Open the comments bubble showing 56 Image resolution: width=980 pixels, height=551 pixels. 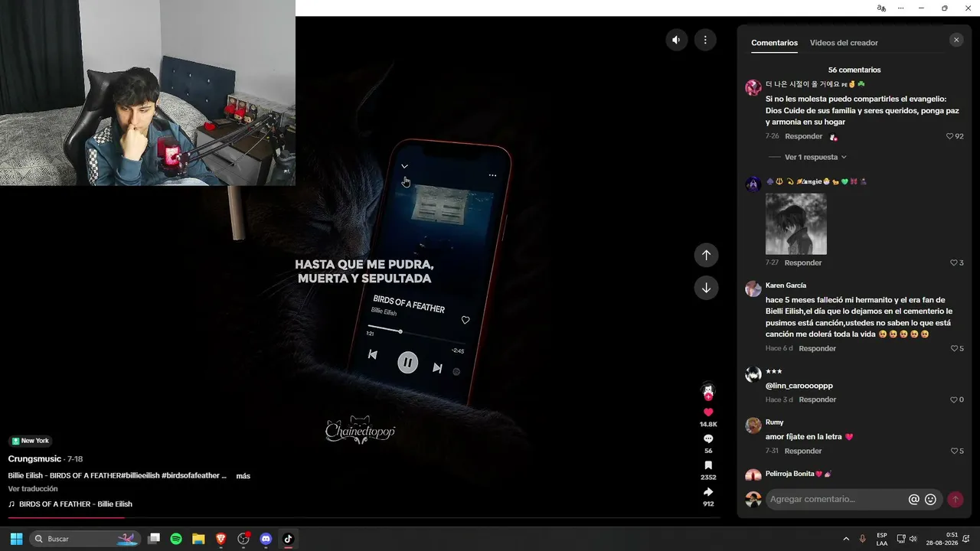(708, 439)
